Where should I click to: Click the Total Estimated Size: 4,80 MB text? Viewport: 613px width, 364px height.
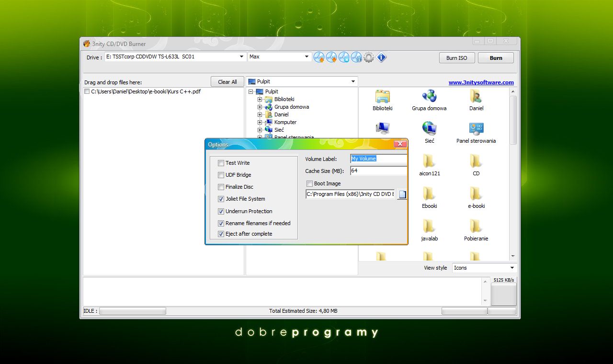tap(303, 311)
